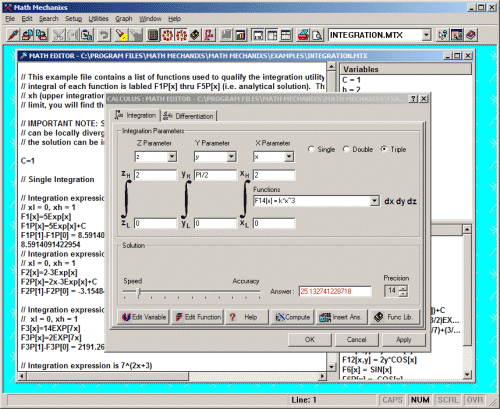Click the purple help book toolbar icon
This screenshot has width=500, height=409.
(471, 35)
